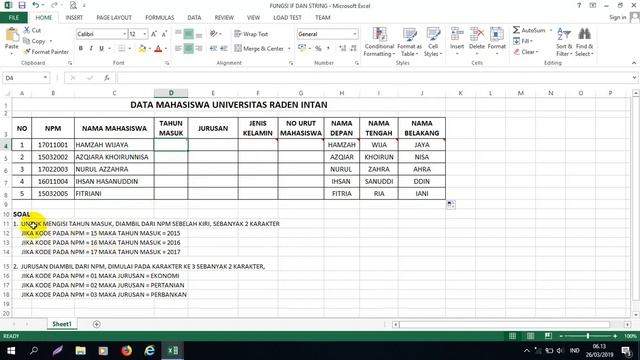This screenshot has height=360, width=640.
Task: Switch to the DATA tab
Action: pos(194,18)
